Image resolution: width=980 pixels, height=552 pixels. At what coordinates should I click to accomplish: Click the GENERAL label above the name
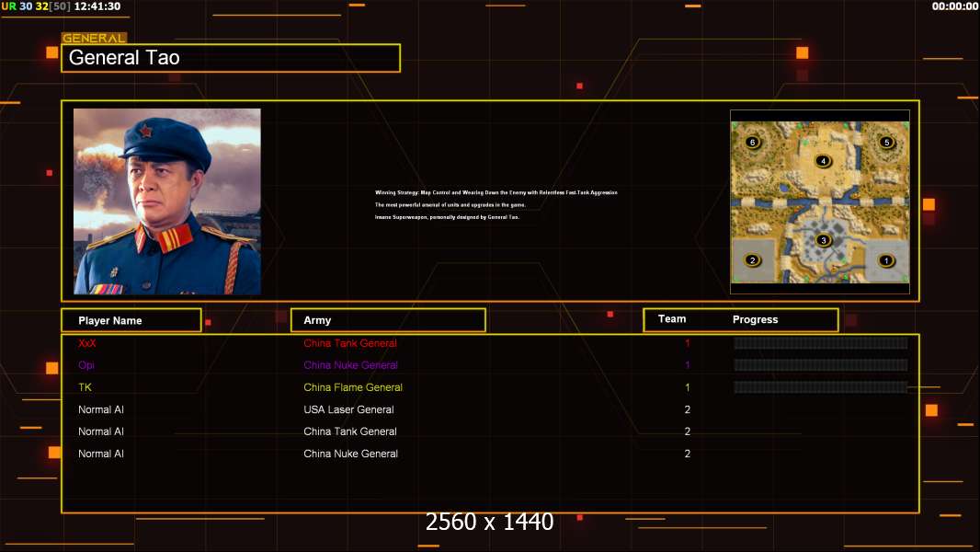pyautogui.click(x=94, y=38)
